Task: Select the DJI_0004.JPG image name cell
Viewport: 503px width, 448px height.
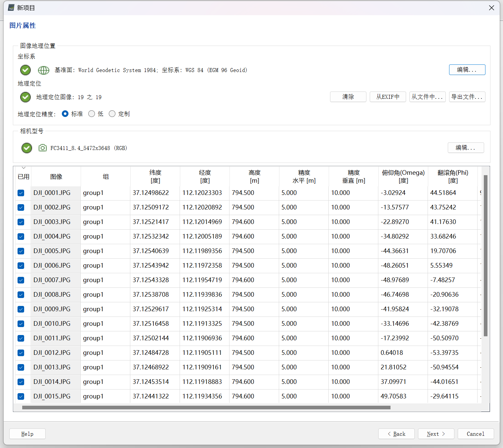Action: coord(56,237)
